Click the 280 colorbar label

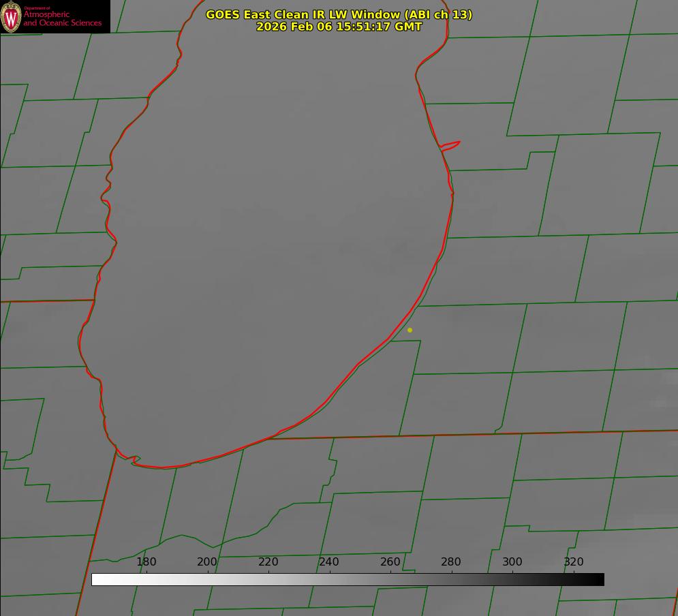pyautogui.click(x=451, y=561)
